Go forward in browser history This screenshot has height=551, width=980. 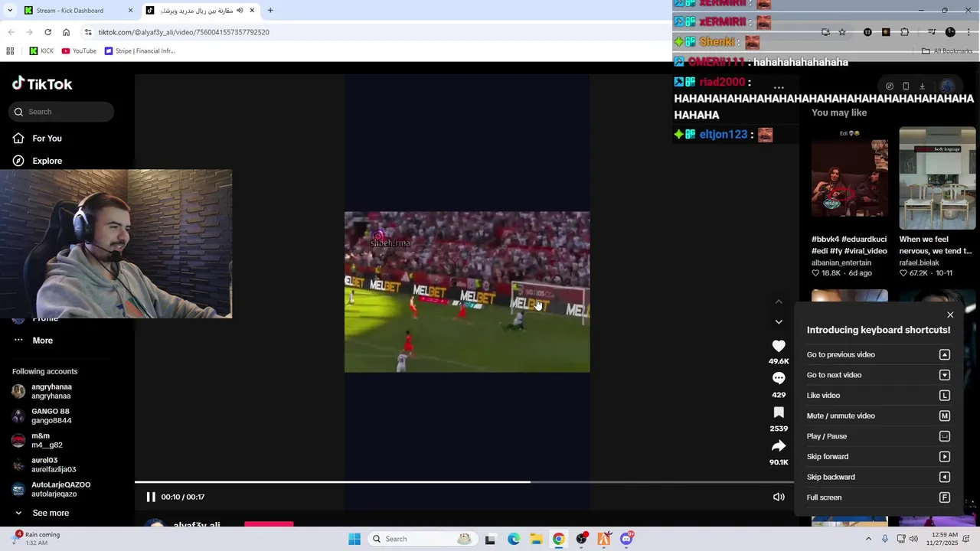click(29, 32)
